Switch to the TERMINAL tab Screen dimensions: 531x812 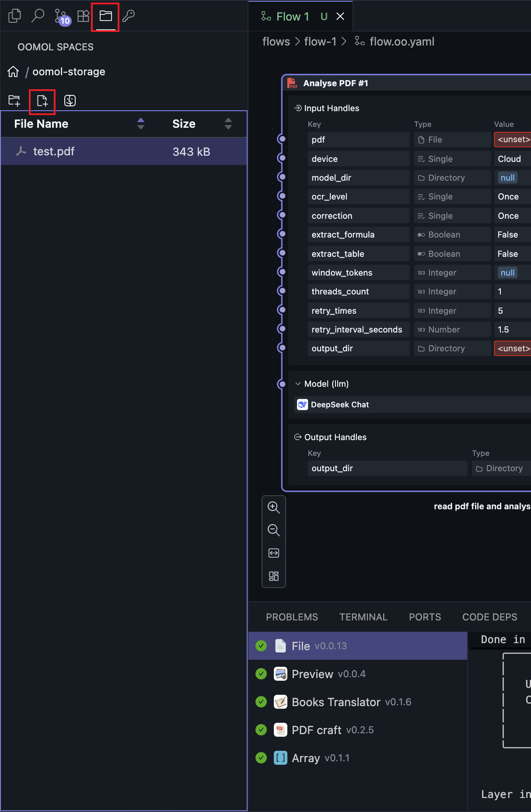pos(363,617)
